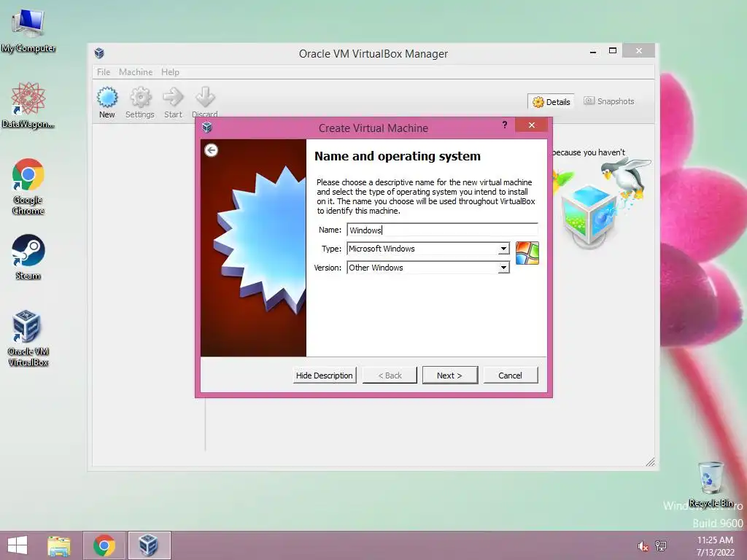Click the 'Name and operating system' heading
This screenshot has width=747, height=560.
pyautogui.click(x=398, y=156)
